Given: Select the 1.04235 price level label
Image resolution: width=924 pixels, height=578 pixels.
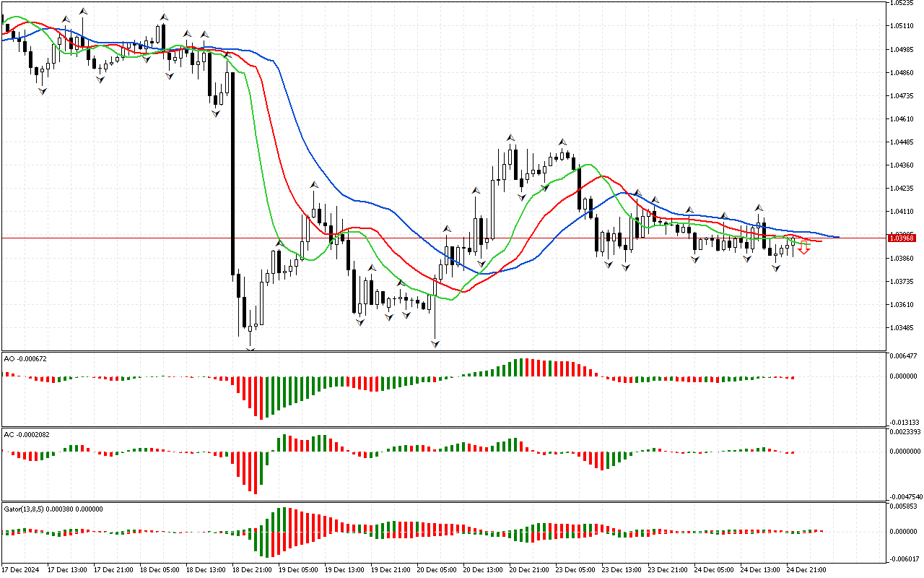Looking at the screenshot, I should (902, 188).
